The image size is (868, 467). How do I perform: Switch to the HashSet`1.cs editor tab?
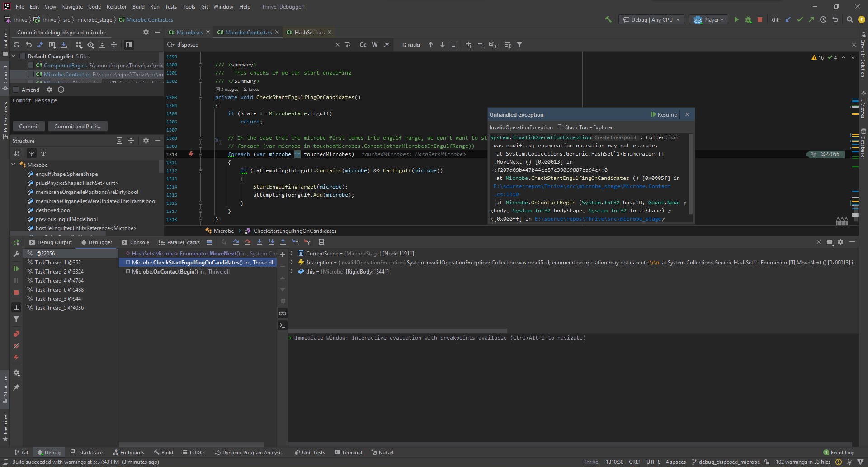(x=308, y=32)
